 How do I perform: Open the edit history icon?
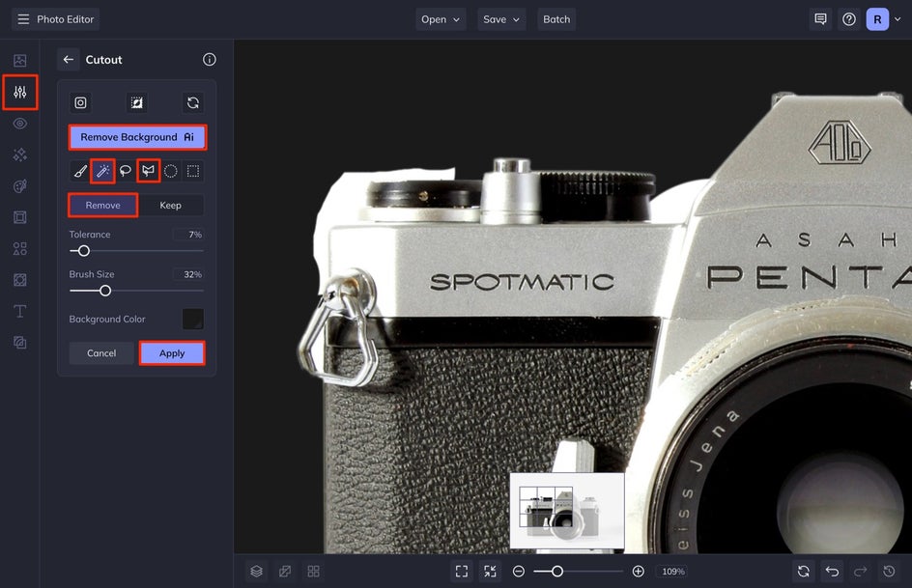click(x=890, y=572)
